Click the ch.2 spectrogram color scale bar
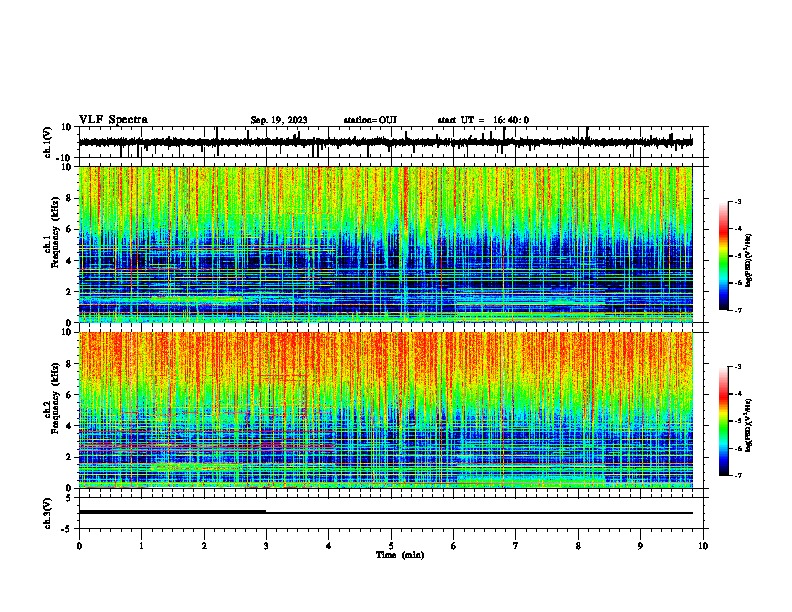Screen dimensions: 792x612 (724, 421)
